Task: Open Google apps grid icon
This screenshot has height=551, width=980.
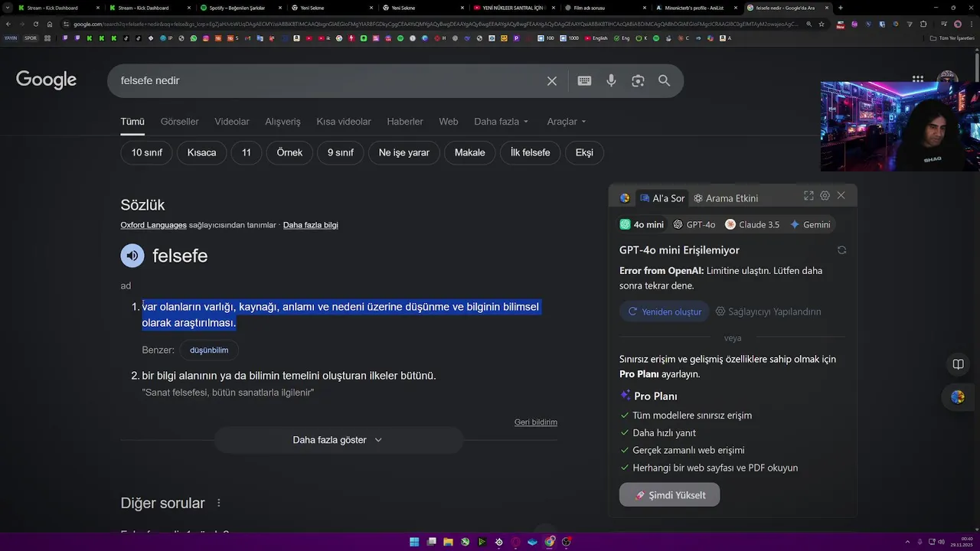Action: tap(917, 80)
